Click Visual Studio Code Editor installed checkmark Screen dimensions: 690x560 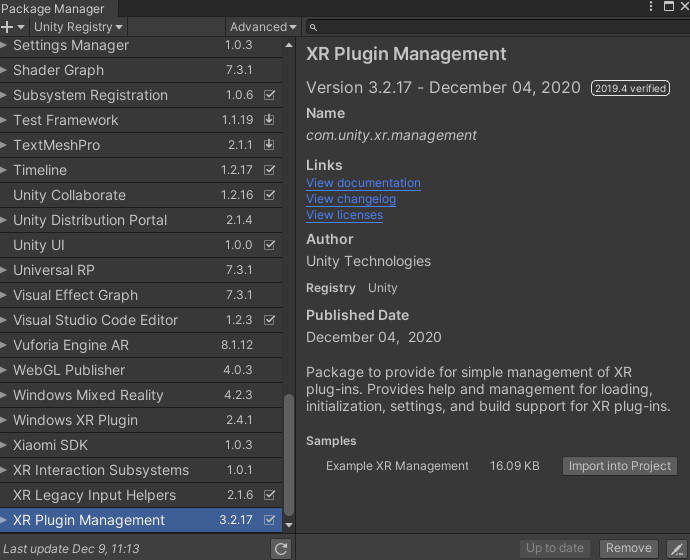(269, 320)
